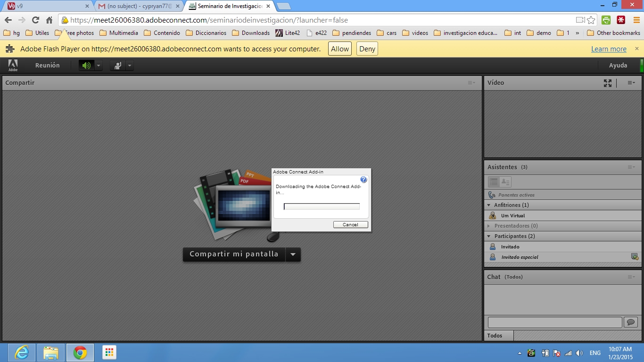Open the Chrome hamburger menu

[x=636, y=20]
